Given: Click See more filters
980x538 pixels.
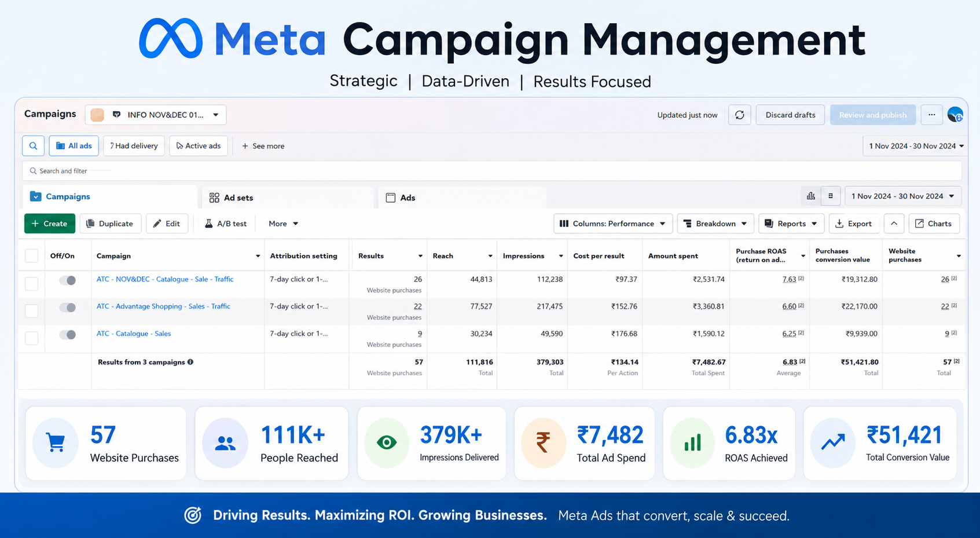Looking at the screenshot, I should coord(263,146).
